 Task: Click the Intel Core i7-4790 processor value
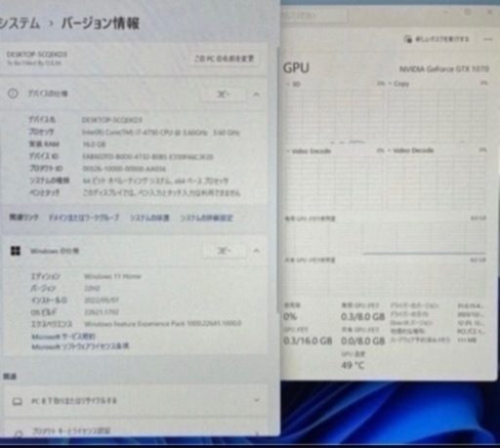click(161, 133)
